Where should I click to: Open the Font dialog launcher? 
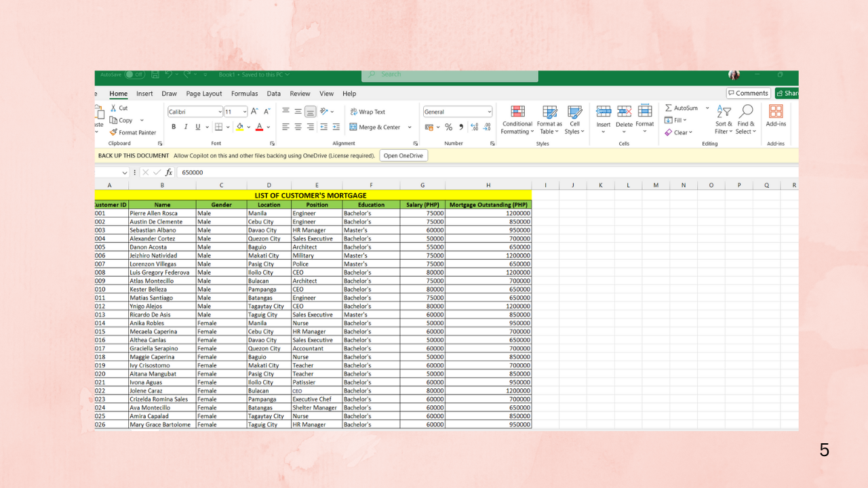tap(272, 144)
